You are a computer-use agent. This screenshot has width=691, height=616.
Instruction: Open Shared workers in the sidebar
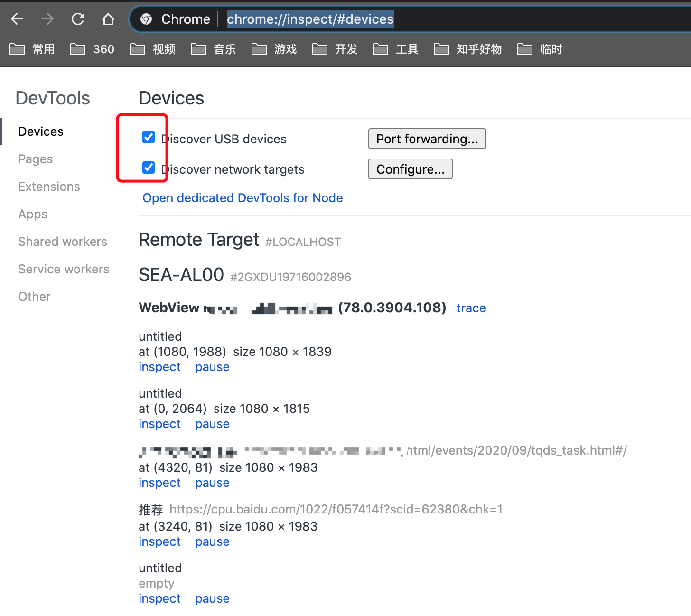tap(63, 242)
